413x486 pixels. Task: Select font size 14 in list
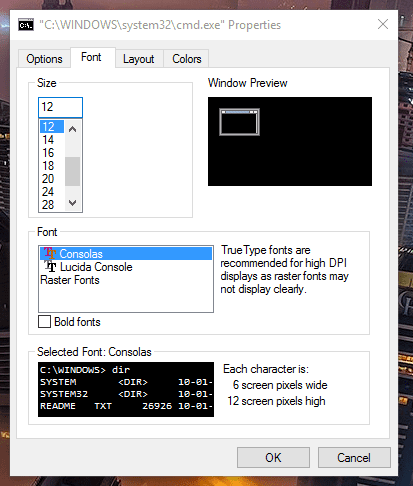tap(52, 140)
